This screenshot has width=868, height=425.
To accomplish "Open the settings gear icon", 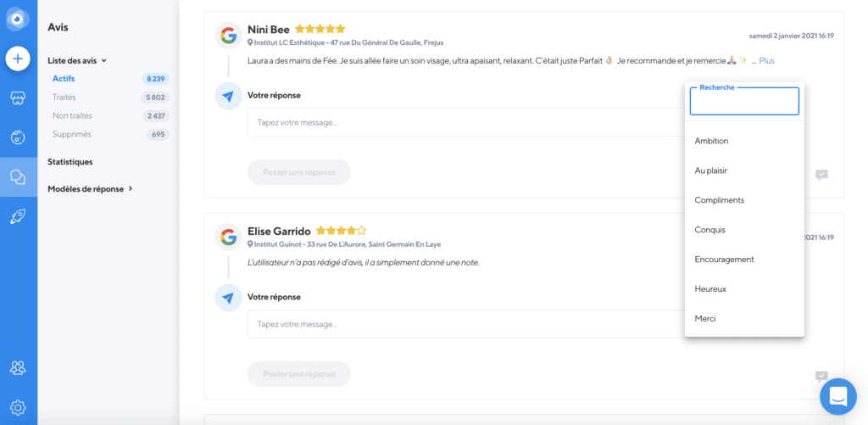I will pyautogui.click(x=19, y=407).
